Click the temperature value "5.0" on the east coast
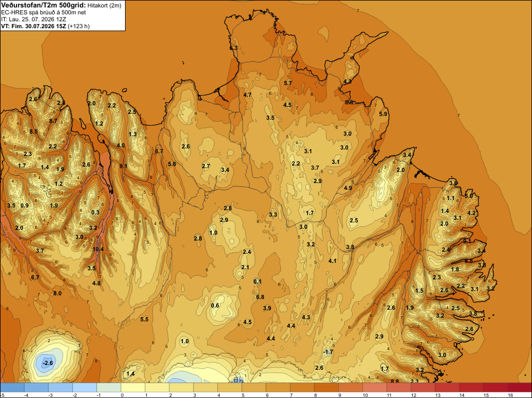The width and height of the screenshot is (532, 398). pyautogui.click(x=469, y=196)
